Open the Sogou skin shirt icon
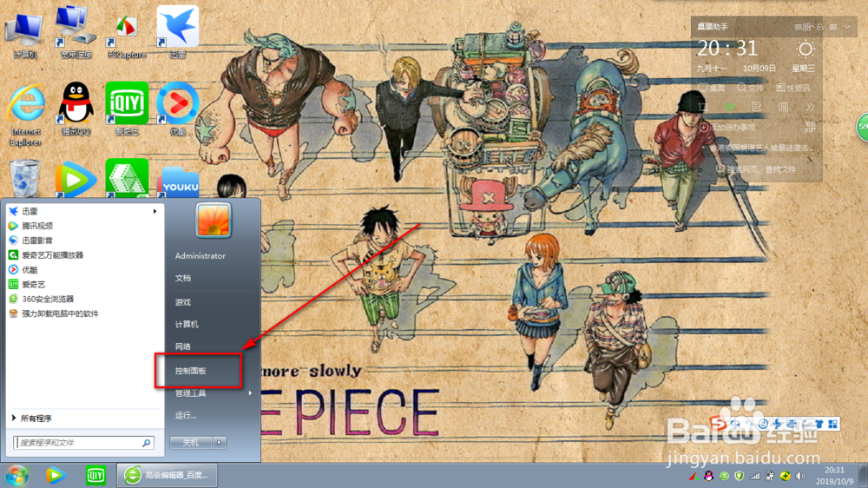This screenshot has height=488, width=868. pyautogui.click(x=819, y=425)
